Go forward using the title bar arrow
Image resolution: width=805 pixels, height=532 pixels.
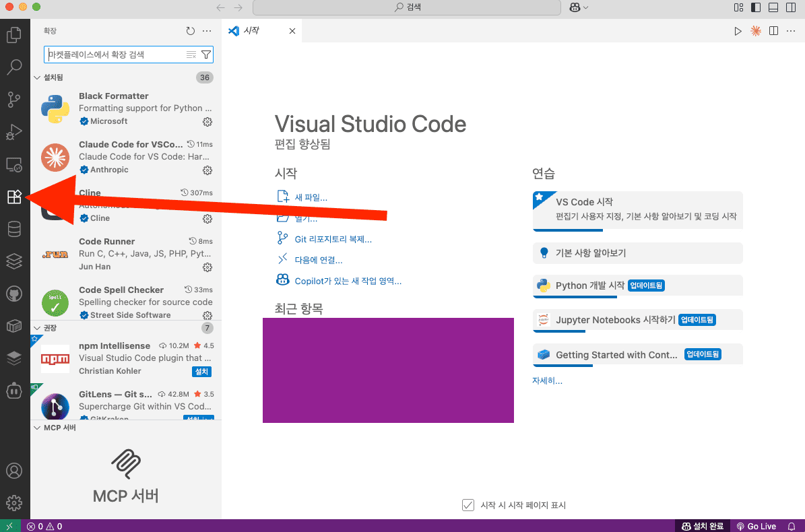coord(238,7)
